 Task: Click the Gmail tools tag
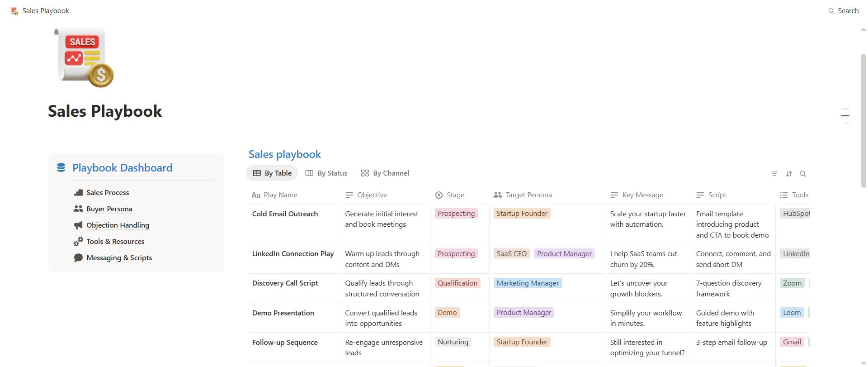click(x=792, y=342)
